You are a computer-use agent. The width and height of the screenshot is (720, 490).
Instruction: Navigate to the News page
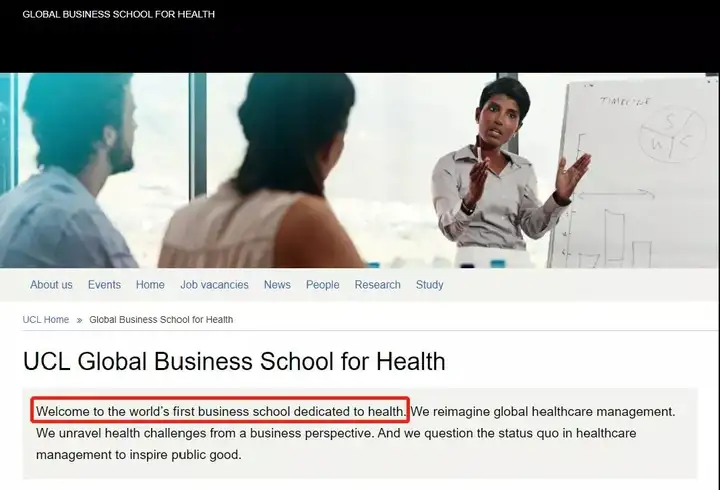(x=277, y=285)
